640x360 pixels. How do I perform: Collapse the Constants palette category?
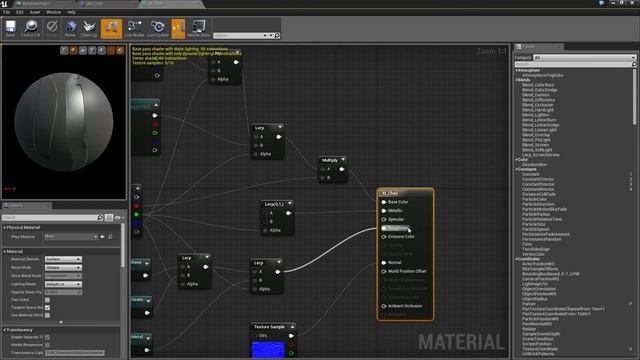(516, 169)
